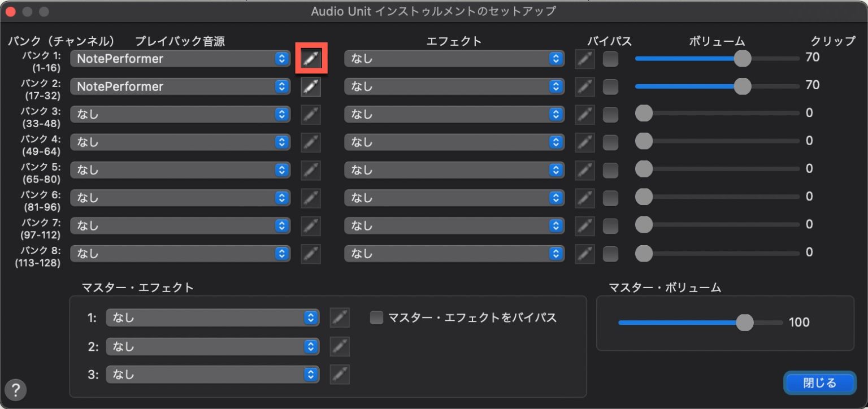Screen dimensions: 868x409
Task: Click the マスター・ボリューム slider handle
Action: click(744, 323)
